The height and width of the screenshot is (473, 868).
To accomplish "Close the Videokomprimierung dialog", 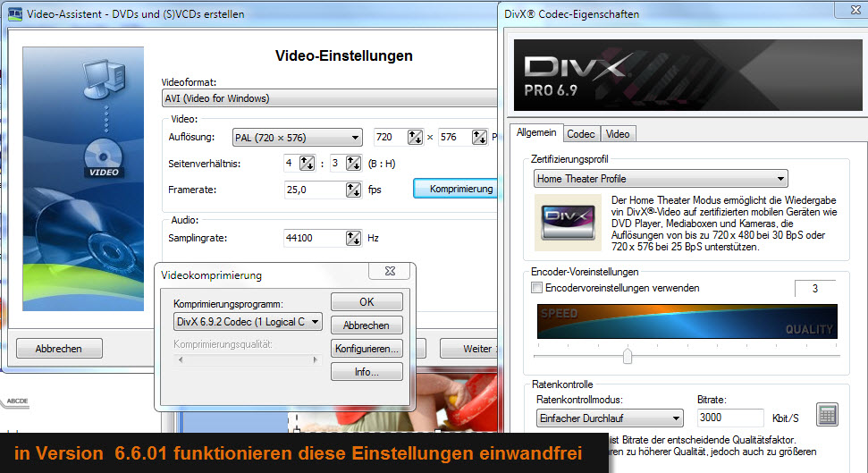I will tap(390, 271).
